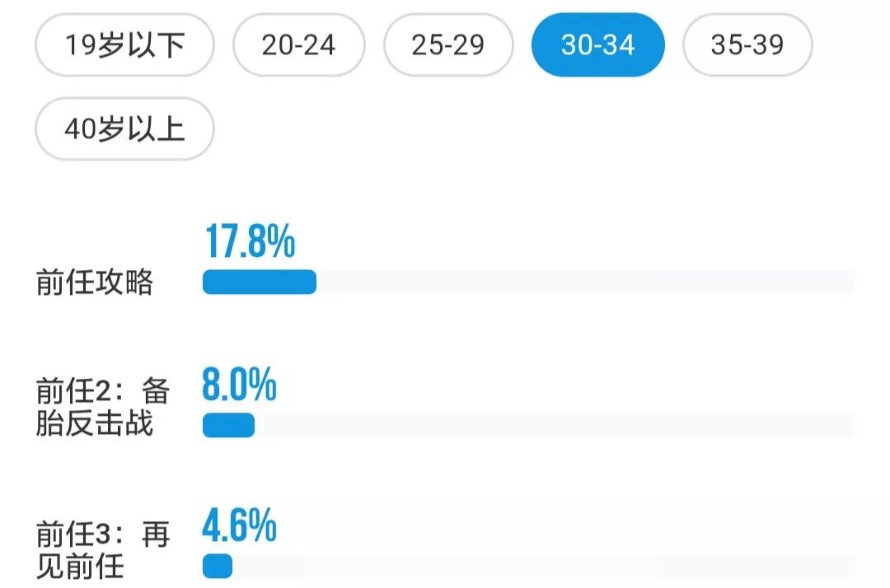The height and width of the screenshot is (588, 890).
Task: Select the 4.6% percentage text
Action: click(239, 528)
